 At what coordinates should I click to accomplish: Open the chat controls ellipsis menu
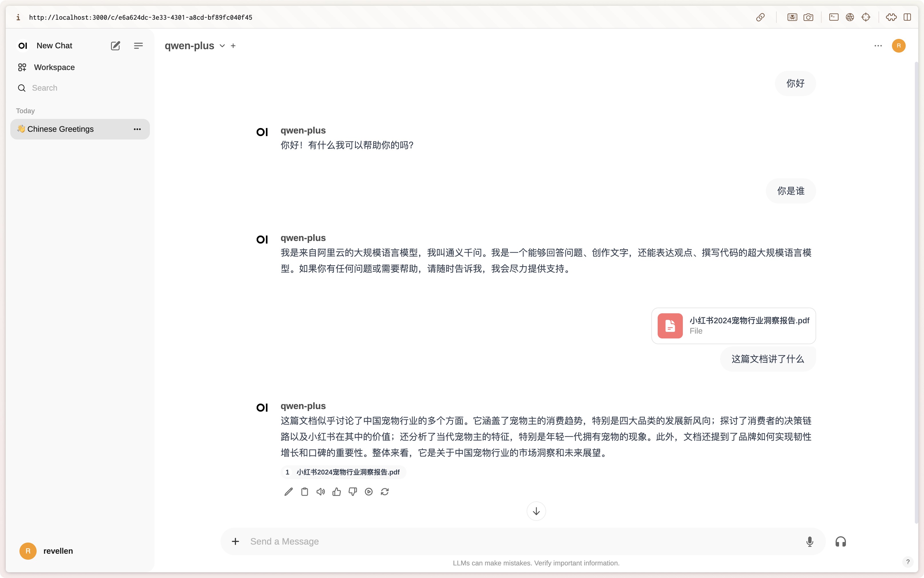(x=878, y=46)
